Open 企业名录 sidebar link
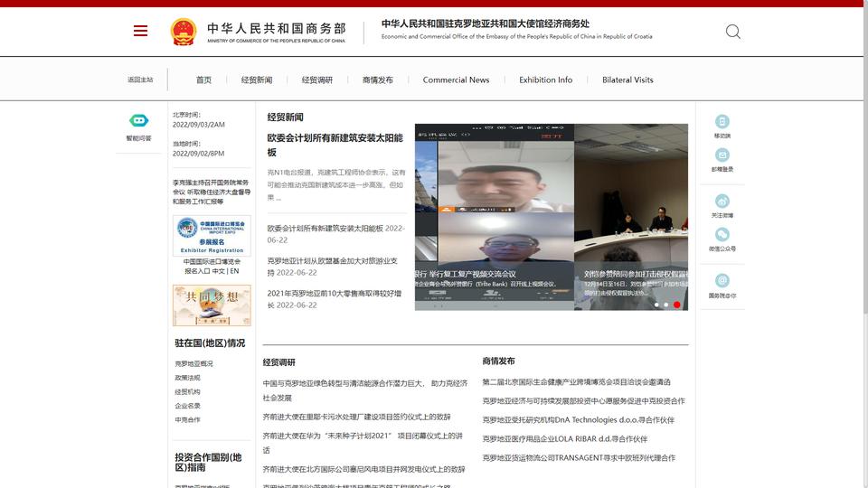 coord(188,406)
